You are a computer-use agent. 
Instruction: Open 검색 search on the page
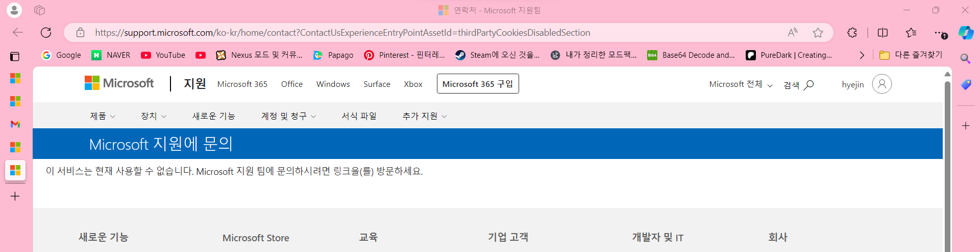[799, 85]
